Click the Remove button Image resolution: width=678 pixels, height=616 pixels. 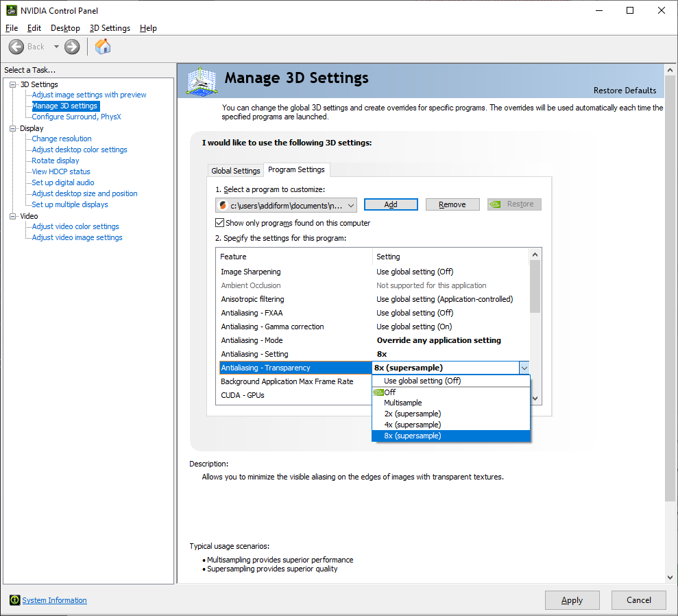tap(452, 204)
